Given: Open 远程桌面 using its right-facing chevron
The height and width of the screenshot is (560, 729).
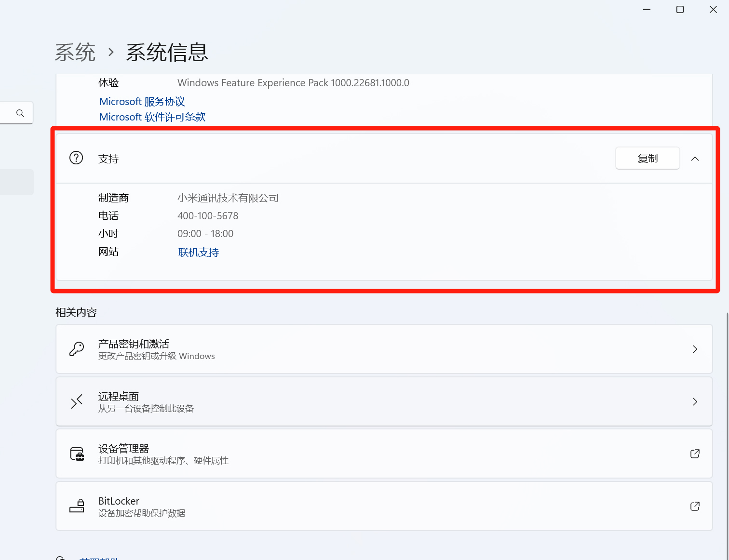Looking at the screenshot, I should 695,401.
